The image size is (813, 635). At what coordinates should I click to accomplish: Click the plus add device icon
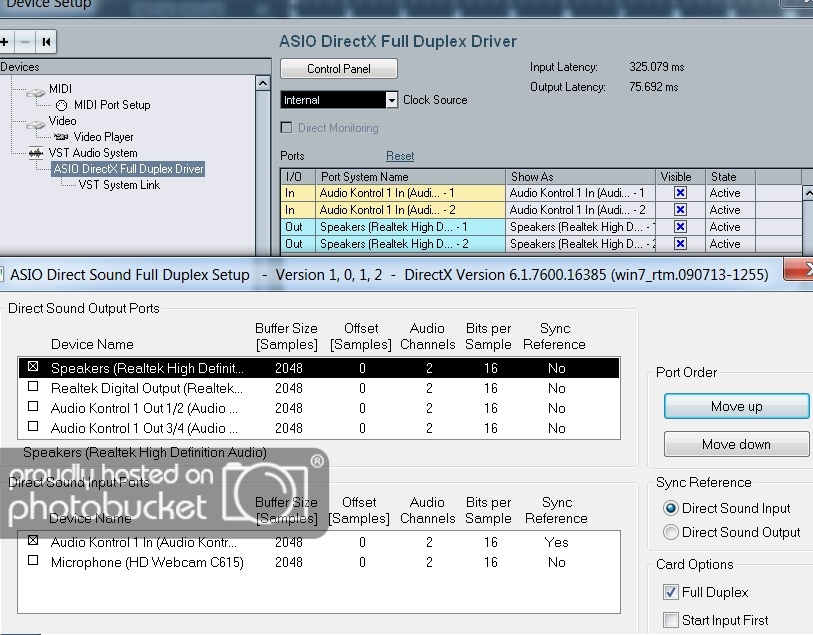(5, 42)
